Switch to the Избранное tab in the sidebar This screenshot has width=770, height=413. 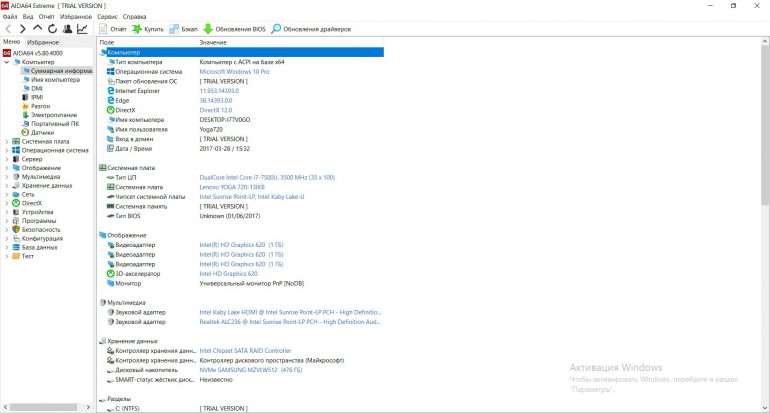43,42
